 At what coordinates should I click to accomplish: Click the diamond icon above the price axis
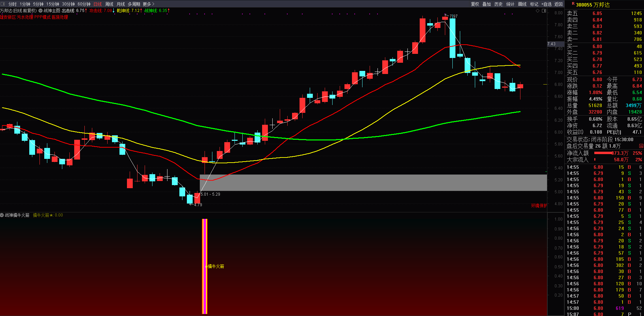[538, 11]
